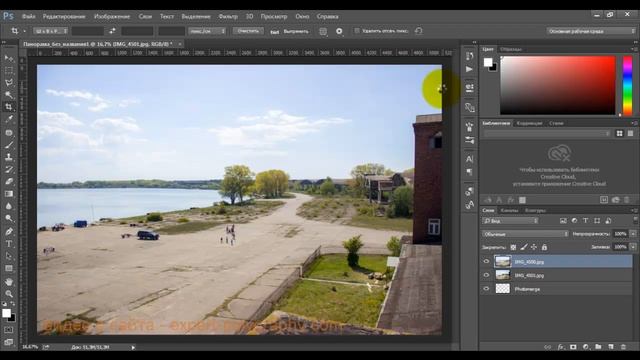
Task: Select the Eraser tool
Action: (x=9, y=181)
